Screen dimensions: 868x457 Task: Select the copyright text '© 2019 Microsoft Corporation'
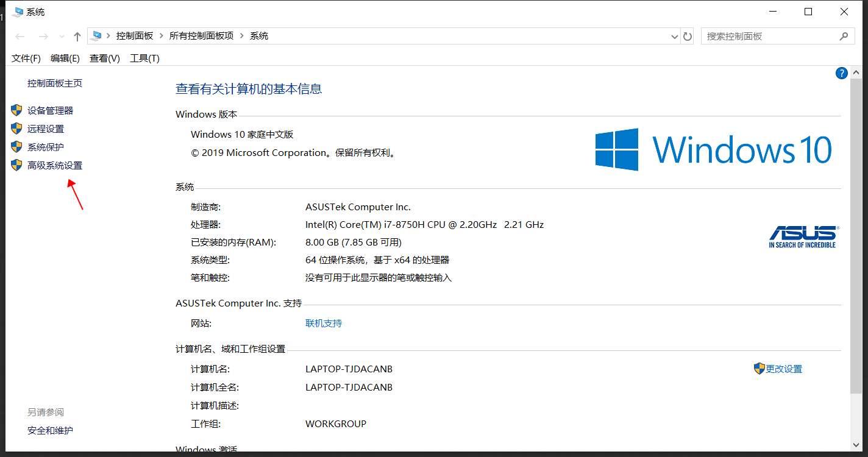(x=259, y=153)
